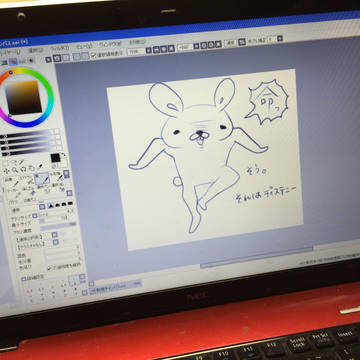Toggle the color wheel panel icon

[13, 61]
